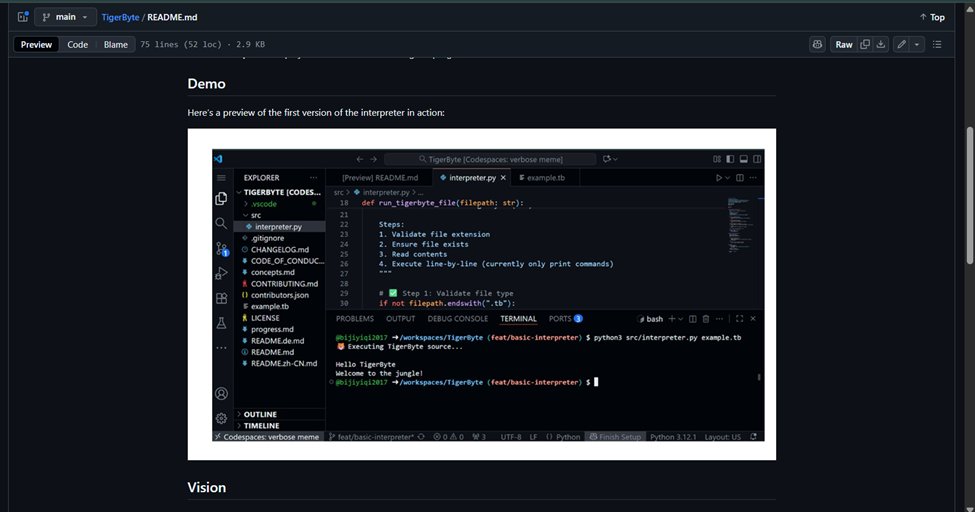The image size is (975, 512).
Task: Open the DEBUG CONSOLE tab in demo
Action: point(458,319)
